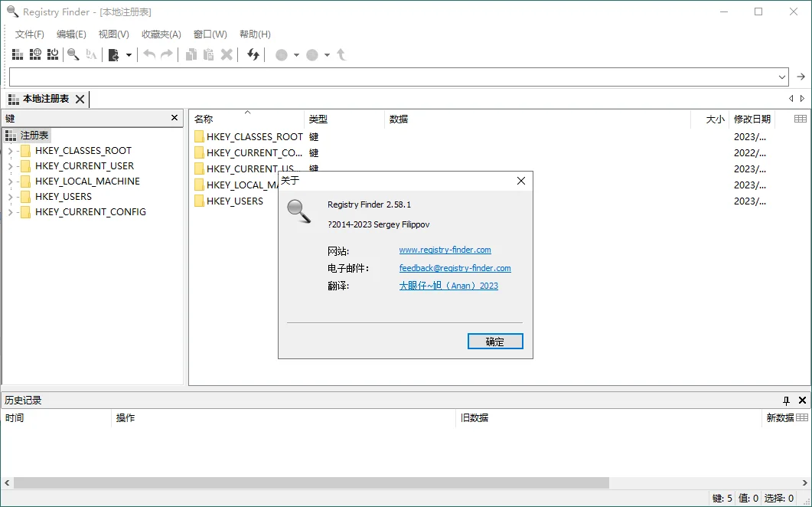Click the 新数据 column header grid icon
Screen dimensions: 812x507
pyautogui.click(x=802, y=418)
